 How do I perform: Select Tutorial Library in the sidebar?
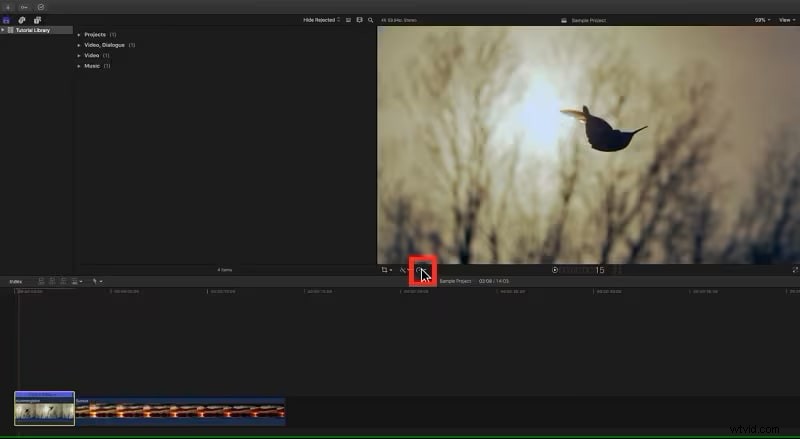pyautogui.click(x=33, y=30)
